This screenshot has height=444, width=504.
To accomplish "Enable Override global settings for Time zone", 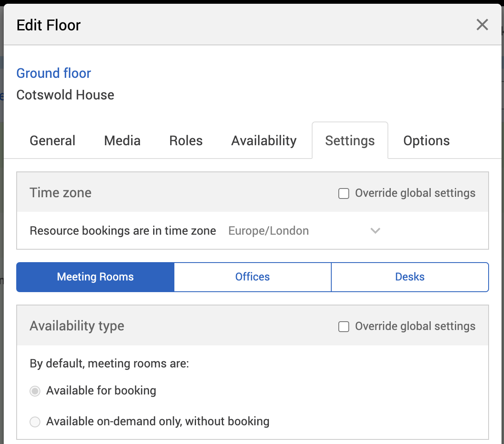I will [344, 193].
